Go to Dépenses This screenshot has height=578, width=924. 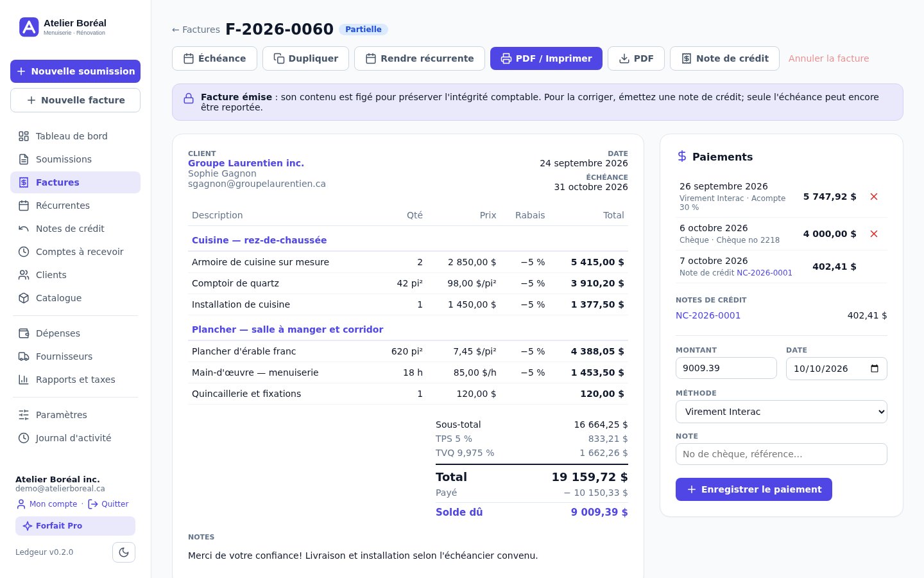point(75,333)
